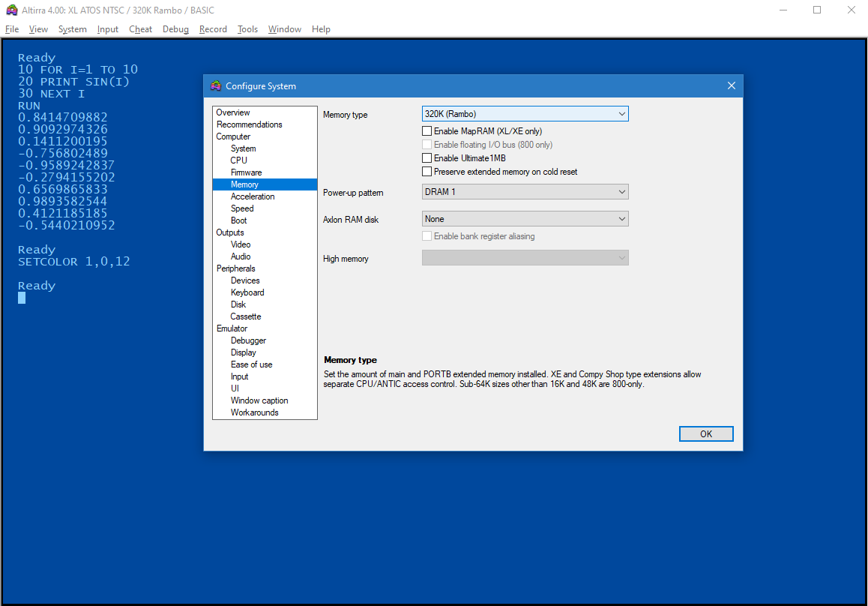Click the Configure System dialog icon
Viewport: 868px width, 606px height.
click(x=216, y=86)
